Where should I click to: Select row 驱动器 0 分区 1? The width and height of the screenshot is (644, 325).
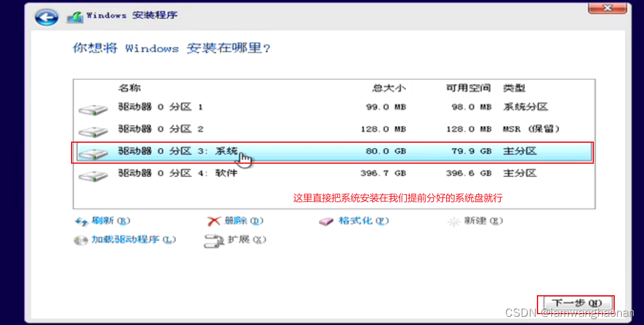(334, 107)
